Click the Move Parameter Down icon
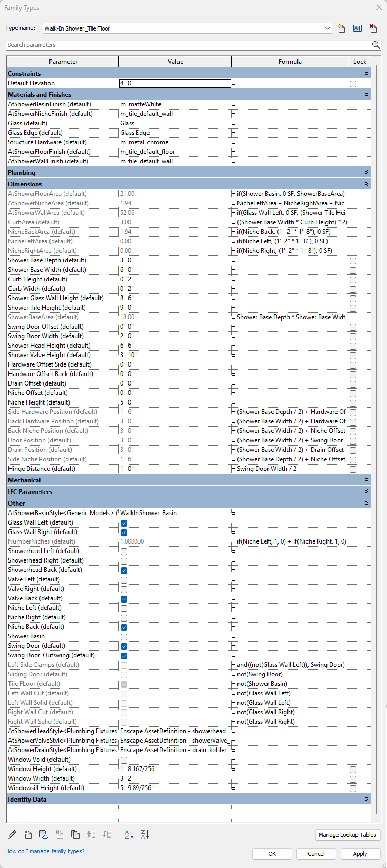The height and width of the screenshot is (868, 387). click(x=107, y=834)
